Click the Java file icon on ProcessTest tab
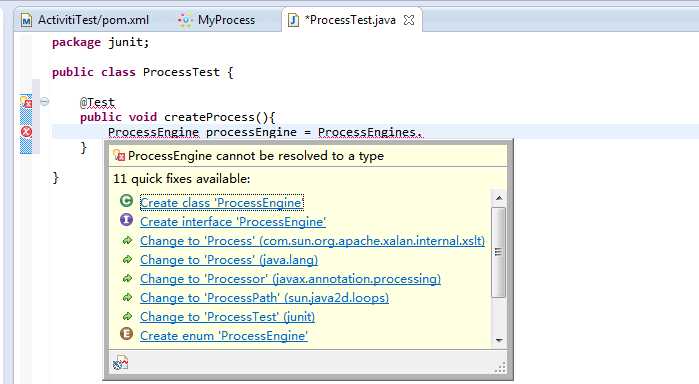This screenshot has width=699, height=384. tap(293, 20)
